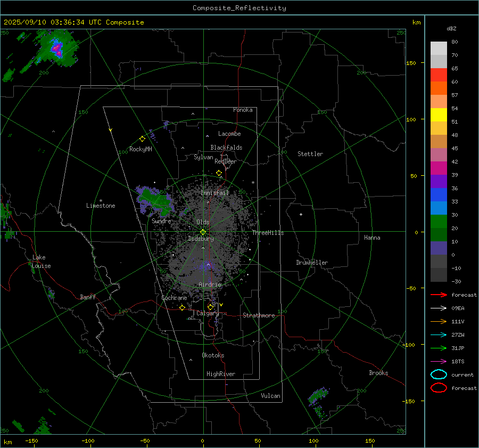Click the dBZ legend heading

(451, 28)
